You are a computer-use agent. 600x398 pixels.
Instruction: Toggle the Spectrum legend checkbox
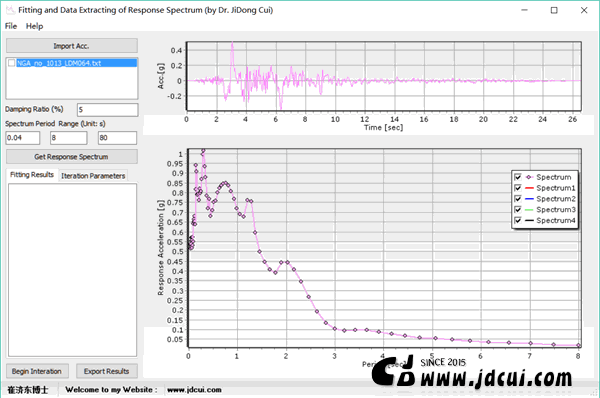(x=518, y=177)
